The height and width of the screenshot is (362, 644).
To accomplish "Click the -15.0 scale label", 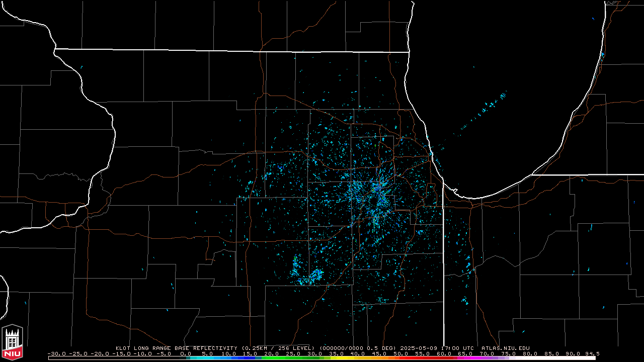I will 121,353.
